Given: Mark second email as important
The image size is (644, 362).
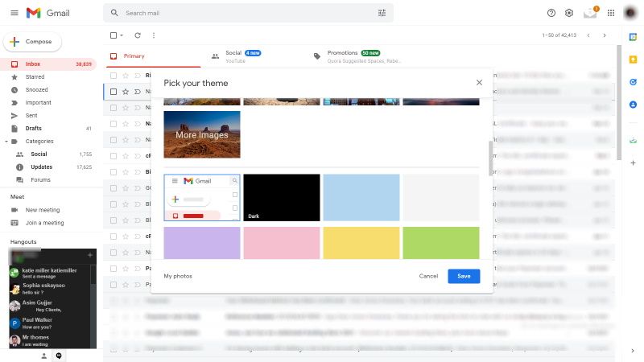Looking at the screenshot, I should [138, 92].
